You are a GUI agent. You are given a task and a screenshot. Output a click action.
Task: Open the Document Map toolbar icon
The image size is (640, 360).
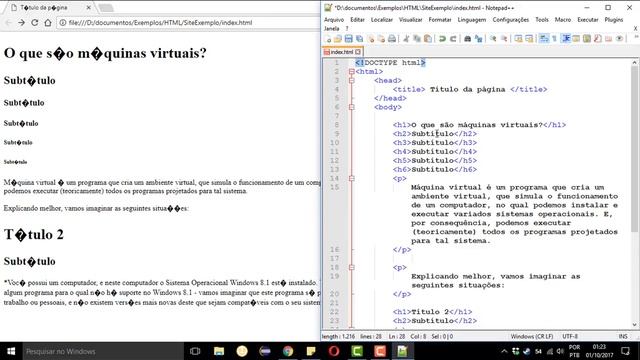[587, 39]
